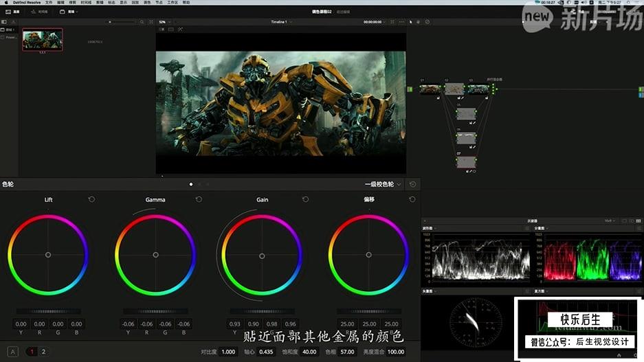The width and height of the screenshot is (644, 362).
Task: Select the robot clip still thumbnail
Action: coord(43,39)
